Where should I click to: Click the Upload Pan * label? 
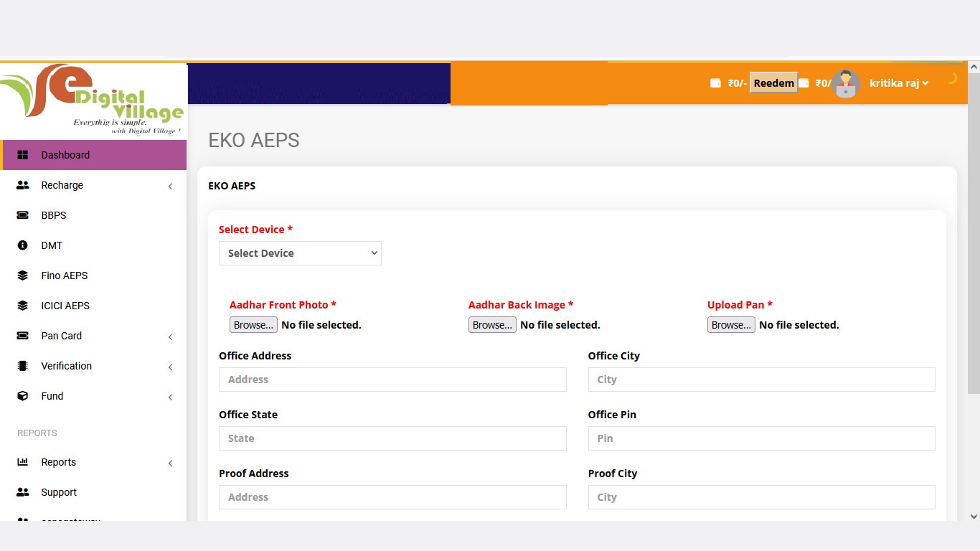click(x=740, y=305)
